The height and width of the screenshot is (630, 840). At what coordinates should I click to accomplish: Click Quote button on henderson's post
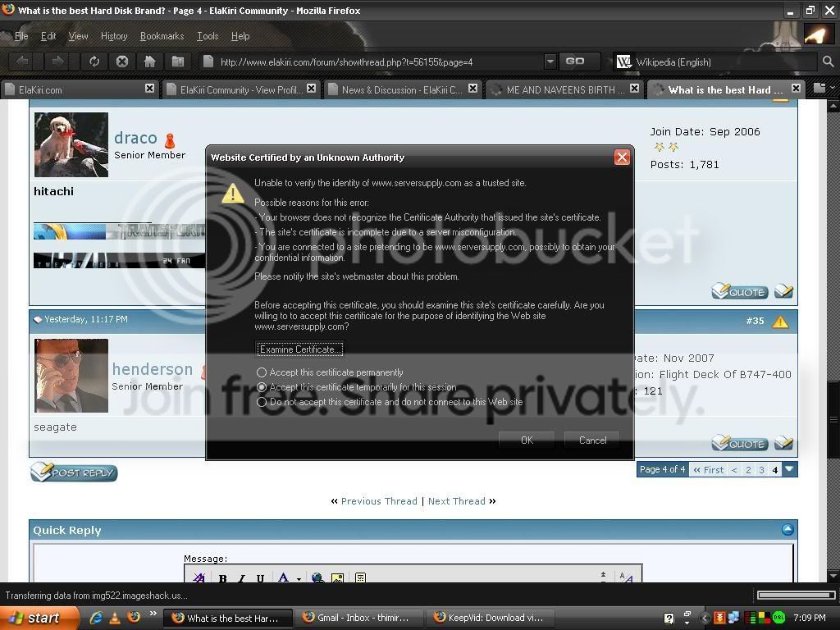pos(740,443)
